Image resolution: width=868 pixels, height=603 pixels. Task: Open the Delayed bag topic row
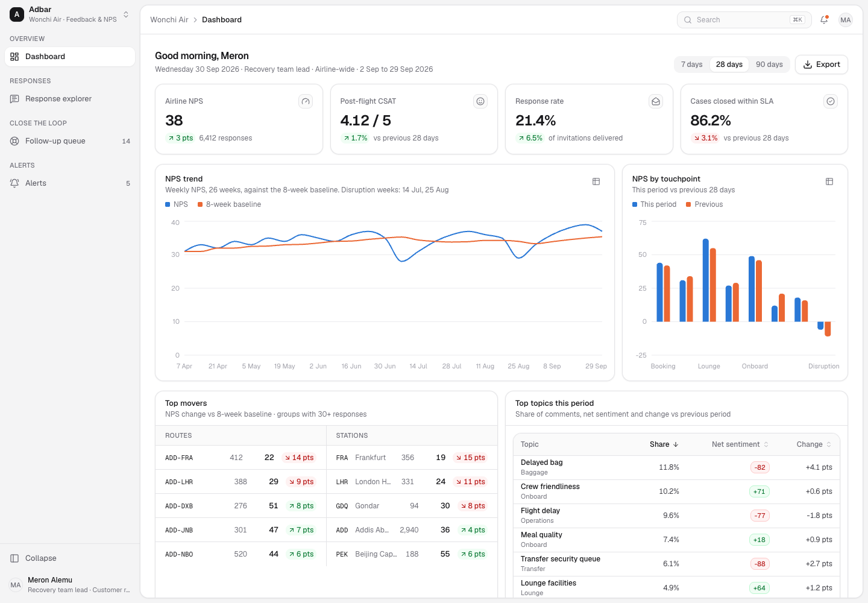click(676, 467)
